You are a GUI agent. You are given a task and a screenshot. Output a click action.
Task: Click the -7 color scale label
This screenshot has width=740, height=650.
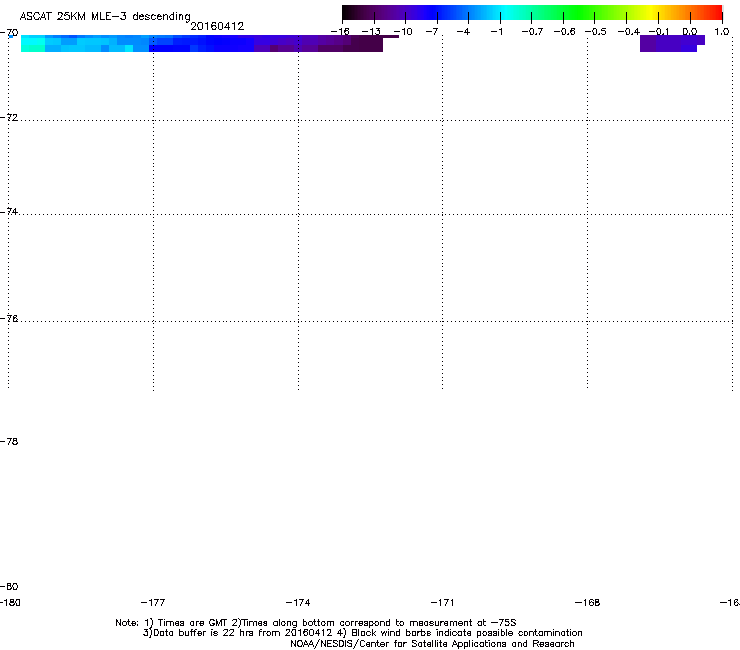click(x=432, y=32)
